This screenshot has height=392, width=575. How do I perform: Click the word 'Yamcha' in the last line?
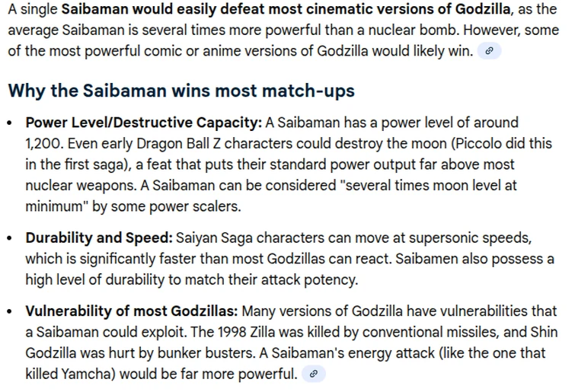click(x=88, y=374)
